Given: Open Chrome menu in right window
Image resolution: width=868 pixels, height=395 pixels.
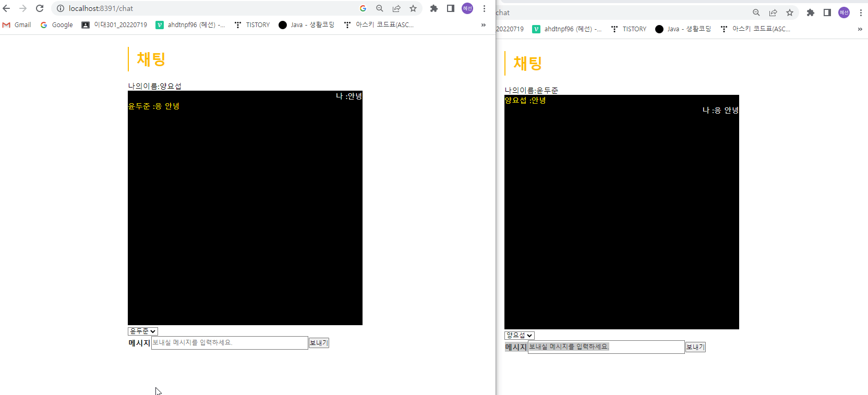Looking at the screenshot, I should (861, 13).
